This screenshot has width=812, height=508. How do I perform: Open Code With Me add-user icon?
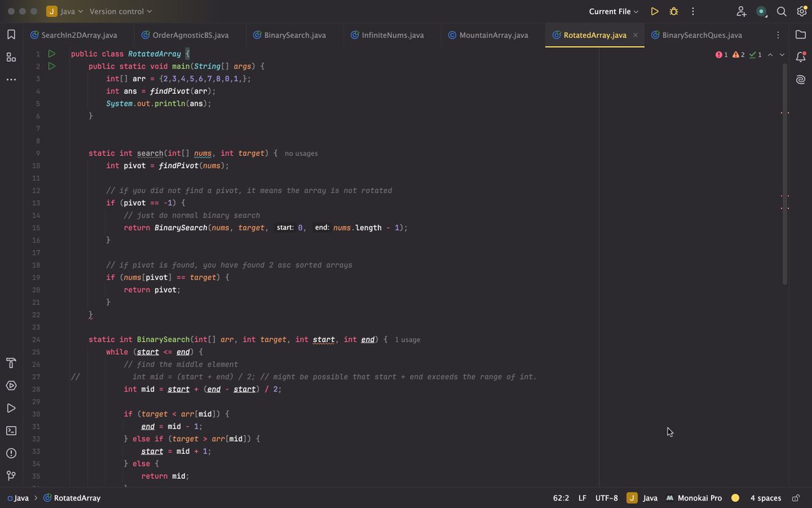tap(742, 12)
